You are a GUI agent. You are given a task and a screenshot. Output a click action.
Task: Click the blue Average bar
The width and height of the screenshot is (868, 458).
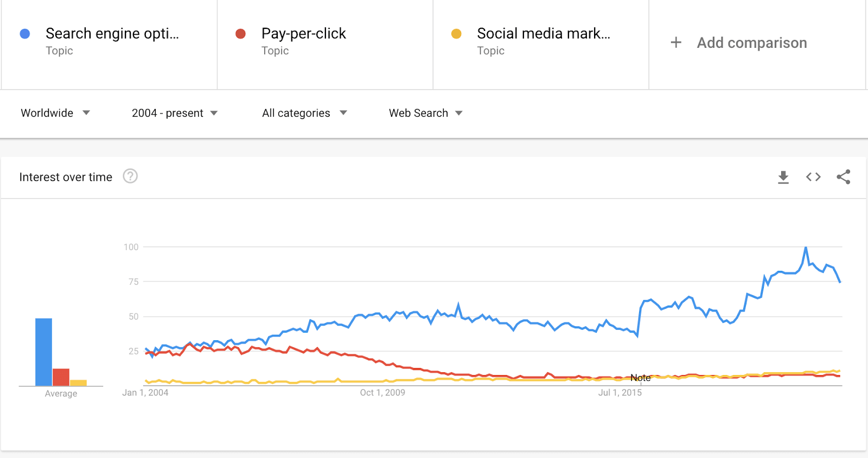tap(44, 352)
